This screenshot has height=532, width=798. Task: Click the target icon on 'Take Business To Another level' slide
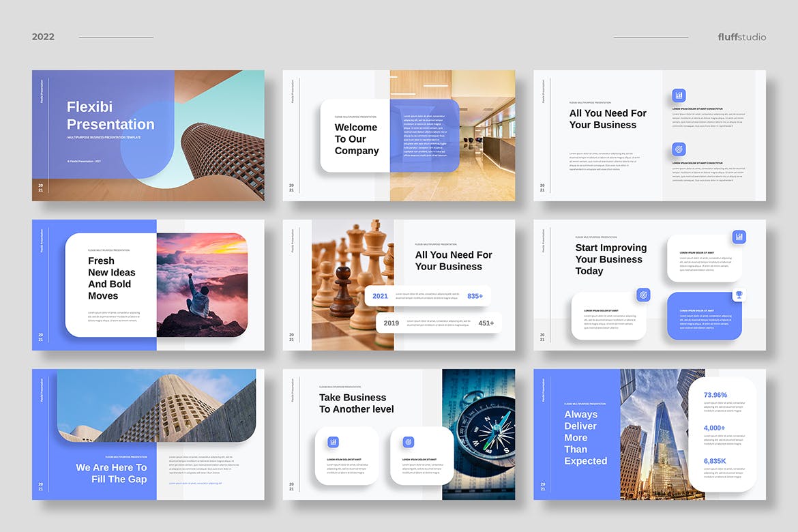408,441
